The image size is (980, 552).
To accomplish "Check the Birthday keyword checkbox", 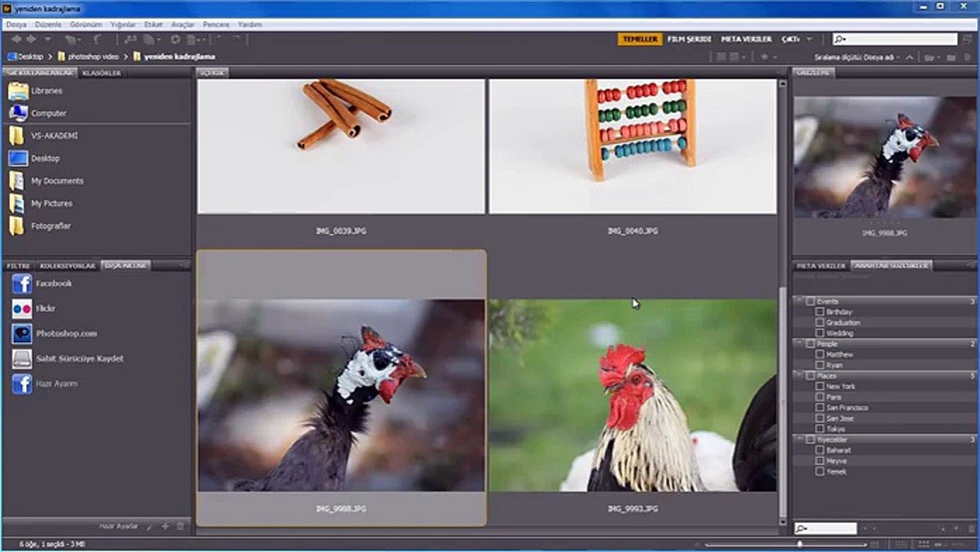I will click(819, 312).
